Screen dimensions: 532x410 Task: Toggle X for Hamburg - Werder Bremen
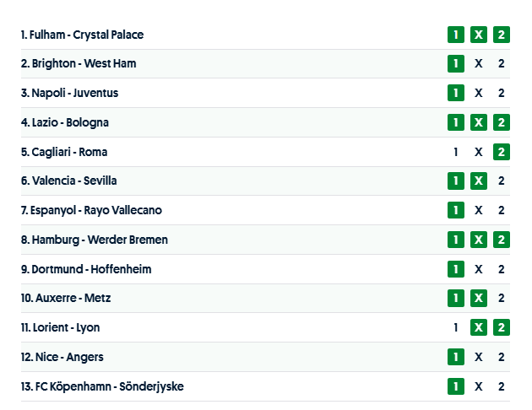coord(479,240)
